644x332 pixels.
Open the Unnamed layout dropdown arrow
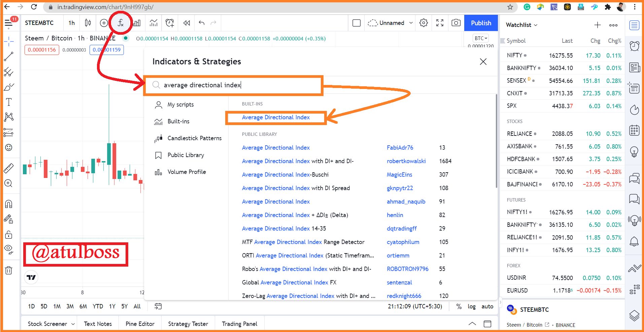tap(411, 23)
